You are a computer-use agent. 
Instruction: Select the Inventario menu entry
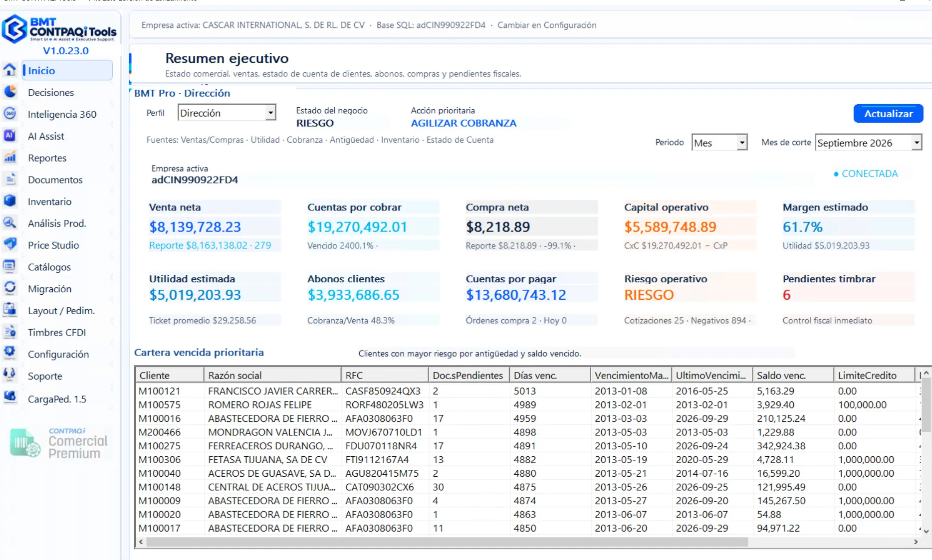(50, 201)
